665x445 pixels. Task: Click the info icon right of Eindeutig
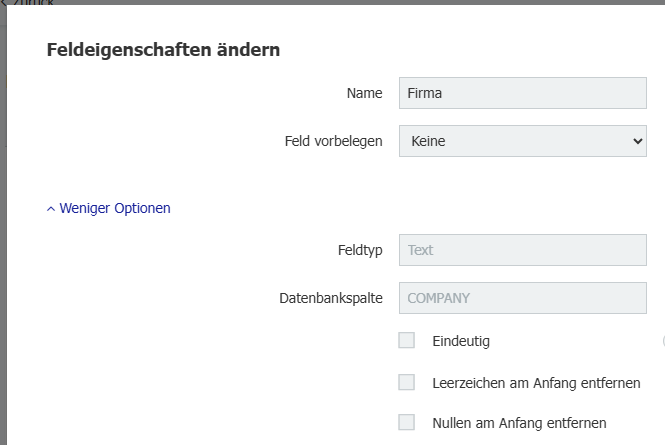pos(663,341)
